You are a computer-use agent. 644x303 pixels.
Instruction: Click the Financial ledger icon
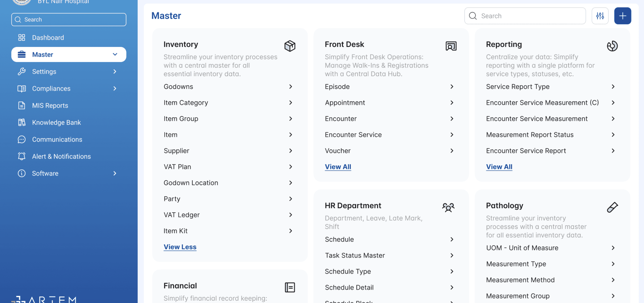290,287
